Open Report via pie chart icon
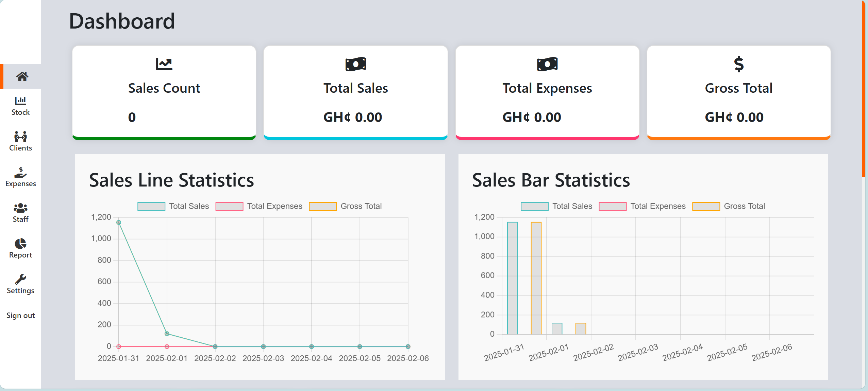Viewport: 868px width, 391px height. coord(20,244)
